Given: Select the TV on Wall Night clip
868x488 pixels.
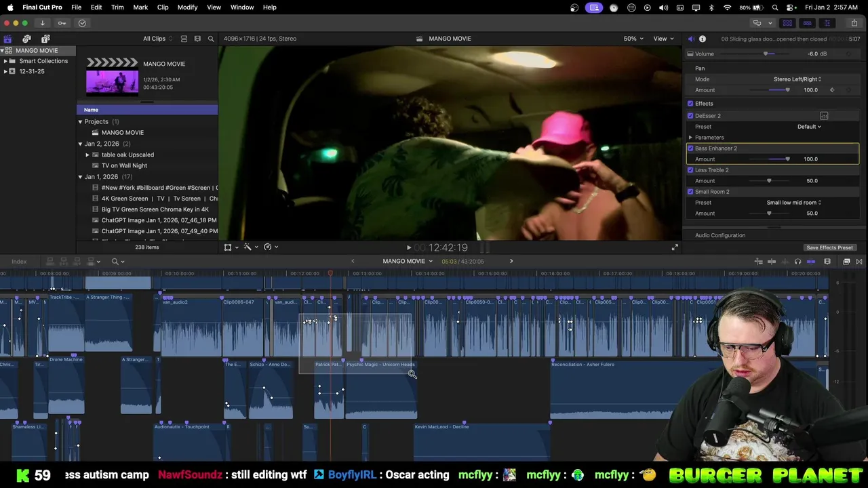Looking at the screenshot, I should (x=124, y=165).
